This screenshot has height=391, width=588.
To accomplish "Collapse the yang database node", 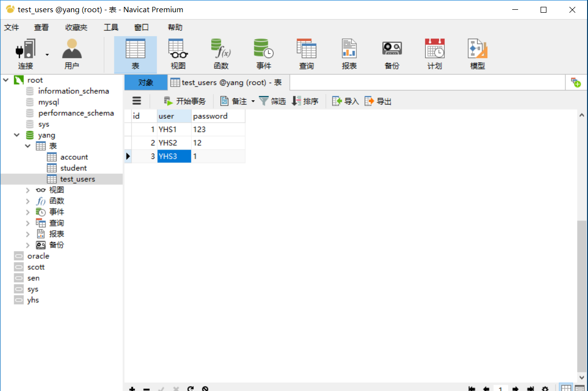I will (x=17, y=135).
